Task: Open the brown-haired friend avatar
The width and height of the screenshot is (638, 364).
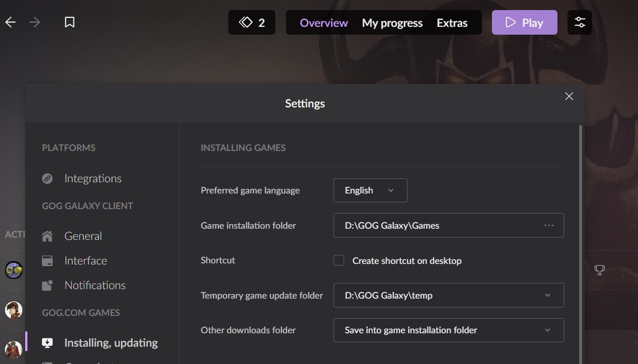Action: tap(13, 310)
